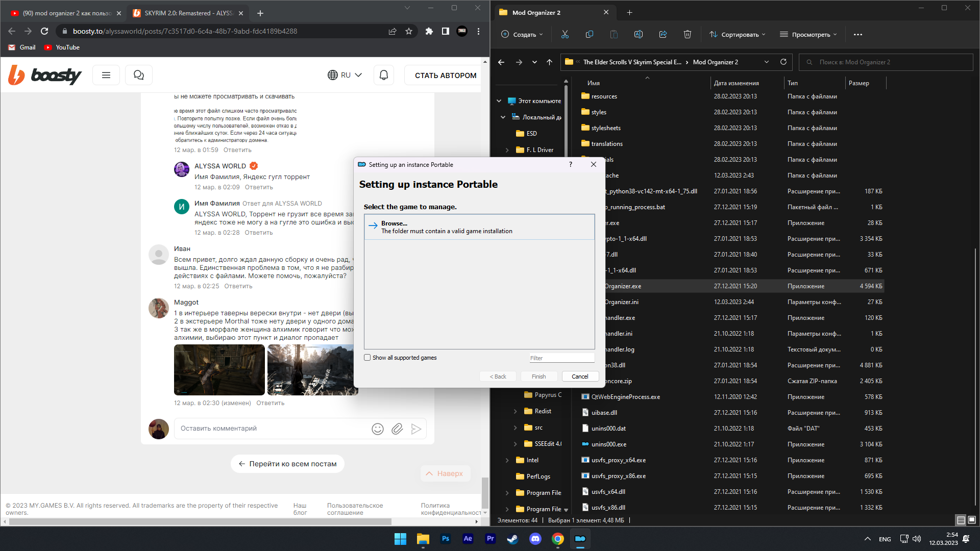This screenshot has width=980, height=551.
Task: Open Chrome three-dot menu
Action: coord(478,31)
